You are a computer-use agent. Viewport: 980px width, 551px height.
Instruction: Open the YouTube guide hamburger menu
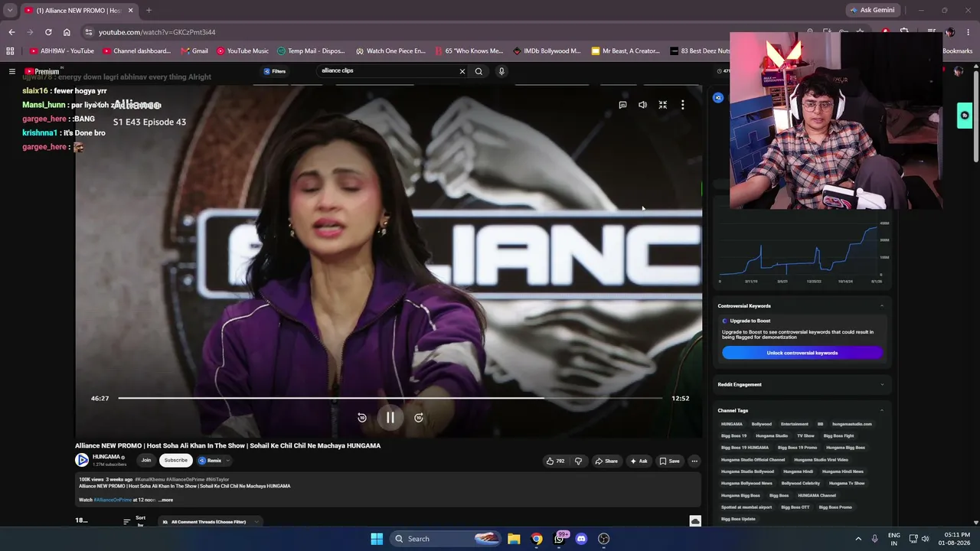pos(12,71)
